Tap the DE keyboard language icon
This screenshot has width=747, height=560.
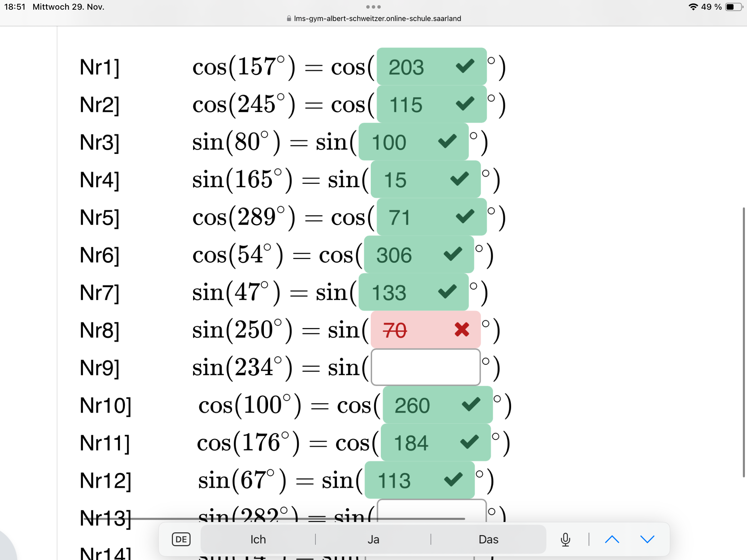(181, 539)
